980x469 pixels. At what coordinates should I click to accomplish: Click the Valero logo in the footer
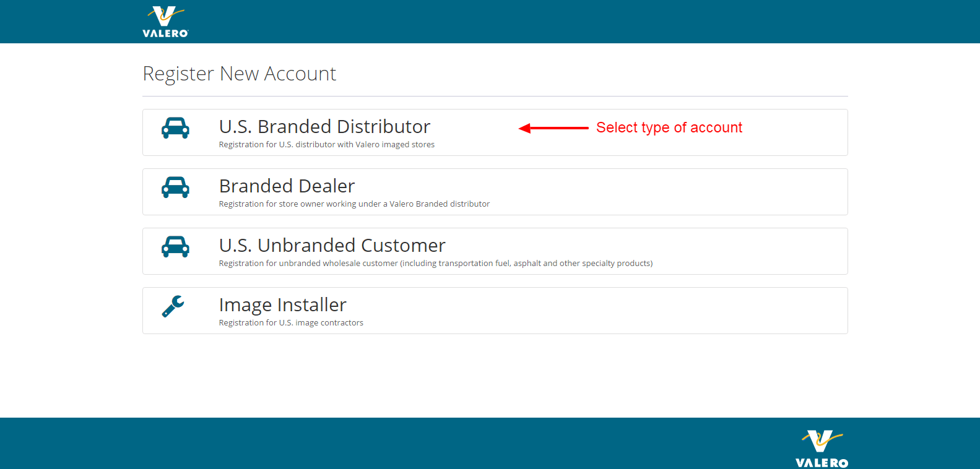pos(822,449)
